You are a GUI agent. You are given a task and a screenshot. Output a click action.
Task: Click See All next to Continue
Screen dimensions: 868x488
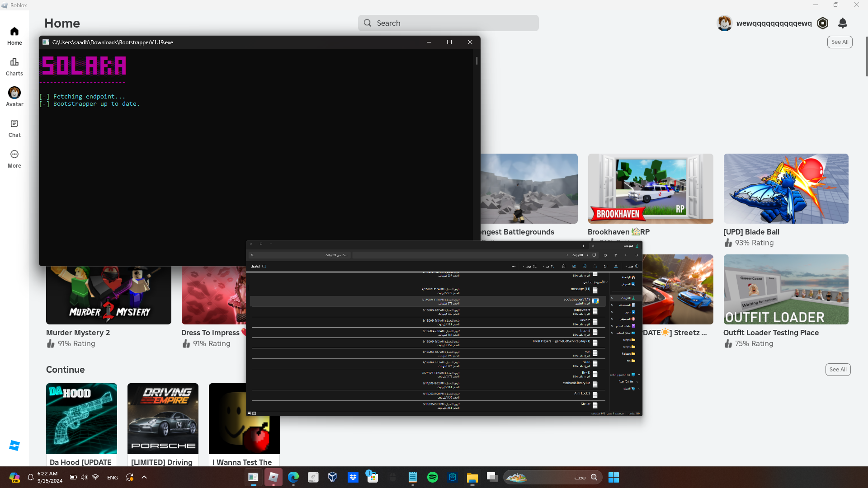coord(838,370)
